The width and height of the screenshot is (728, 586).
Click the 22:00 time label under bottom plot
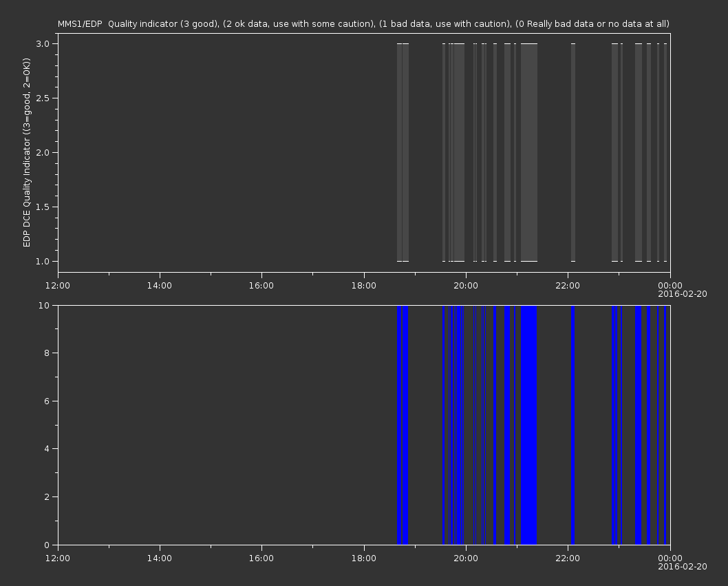(x=568, y=558)
